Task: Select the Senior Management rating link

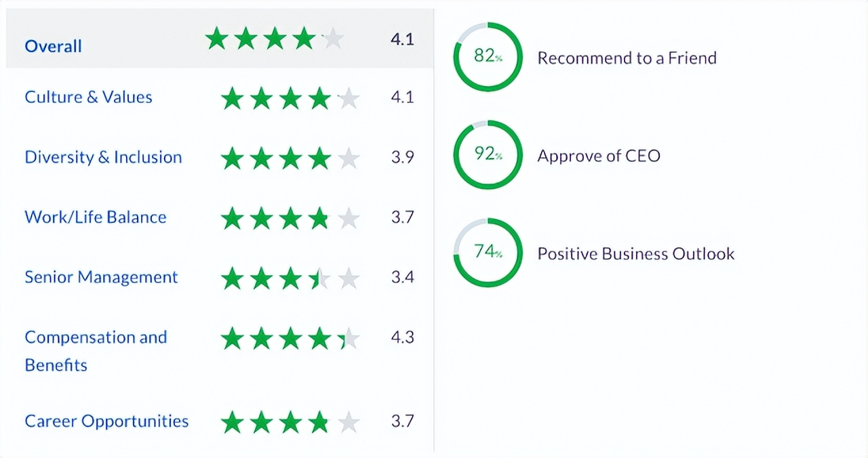Action: click(101, 277)
